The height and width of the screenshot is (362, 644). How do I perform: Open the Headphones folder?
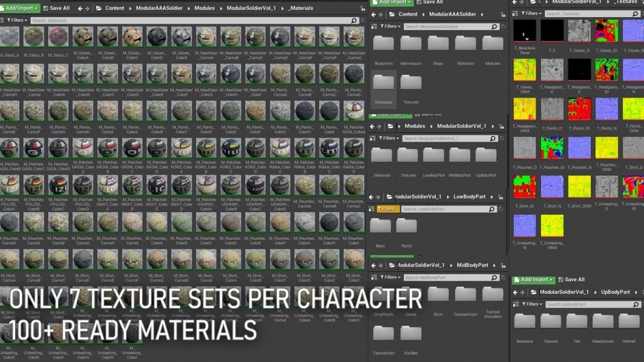(603, 321)
